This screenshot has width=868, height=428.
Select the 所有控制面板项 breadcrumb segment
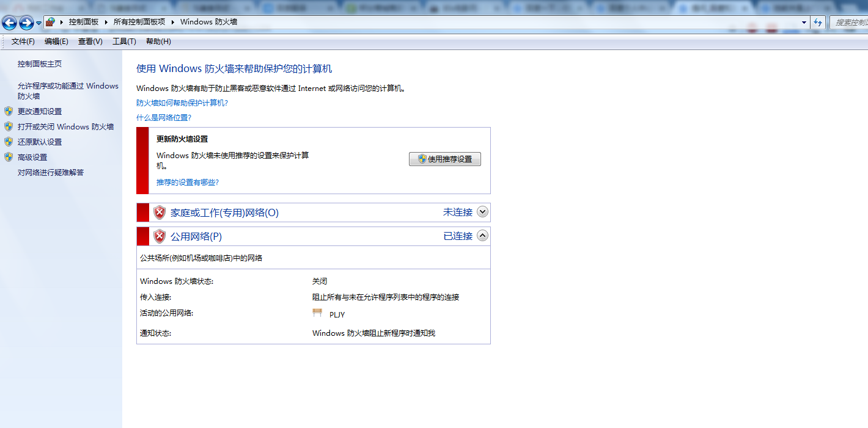pos(139,22)
